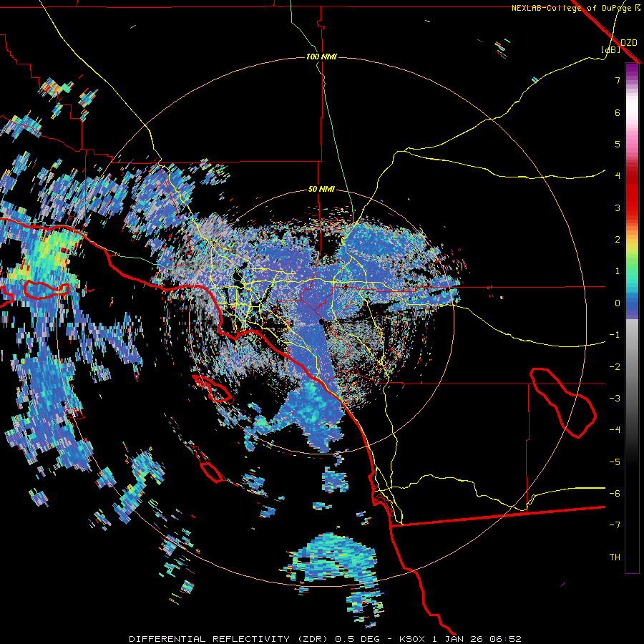Click the '50 NMI' range ring label
Viewport: 644px width, 644px height.
(x=321, y=190)
